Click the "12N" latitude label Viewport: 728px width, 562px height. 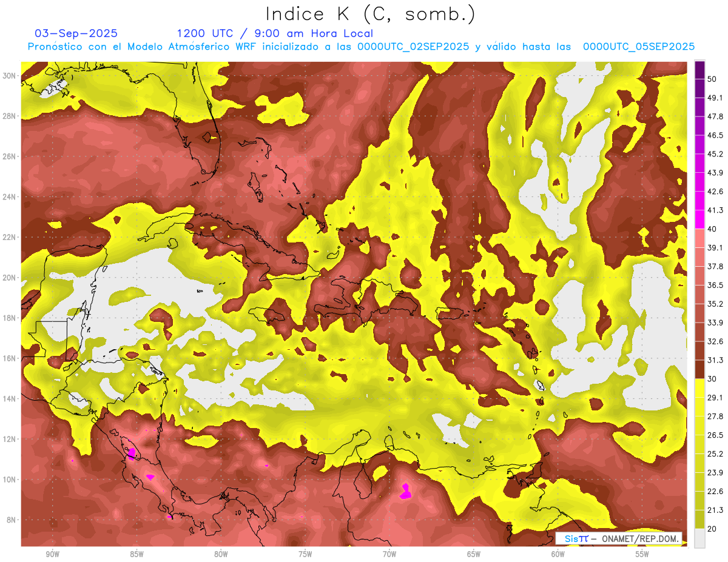tap(10, 439)
